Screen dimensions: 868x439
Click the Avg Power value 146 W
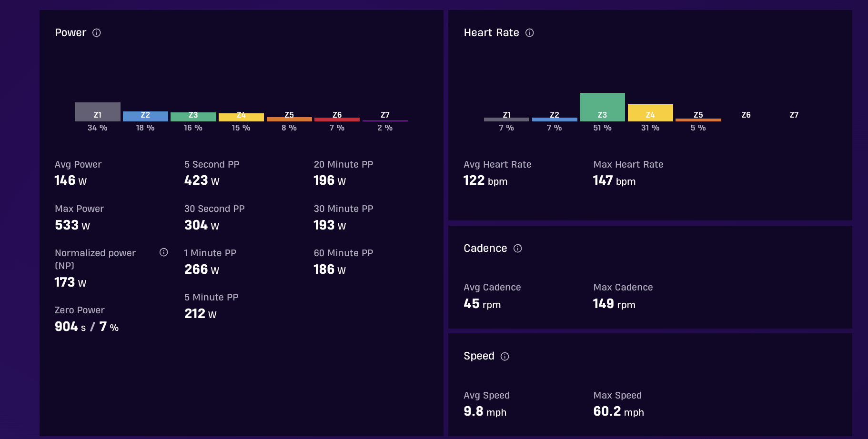71,180
